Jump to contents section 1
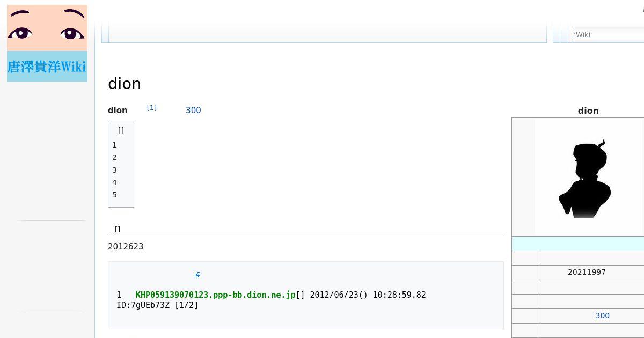The height and width of the screenshot is (338, 644). click(114, 145)
